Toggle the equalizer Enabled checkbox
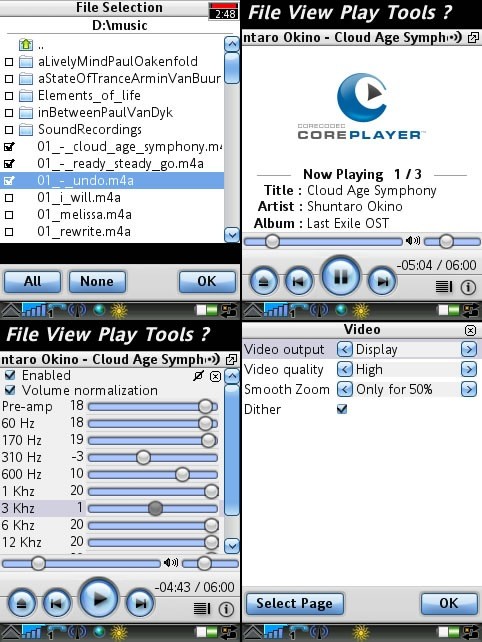 tap(10, 375)
